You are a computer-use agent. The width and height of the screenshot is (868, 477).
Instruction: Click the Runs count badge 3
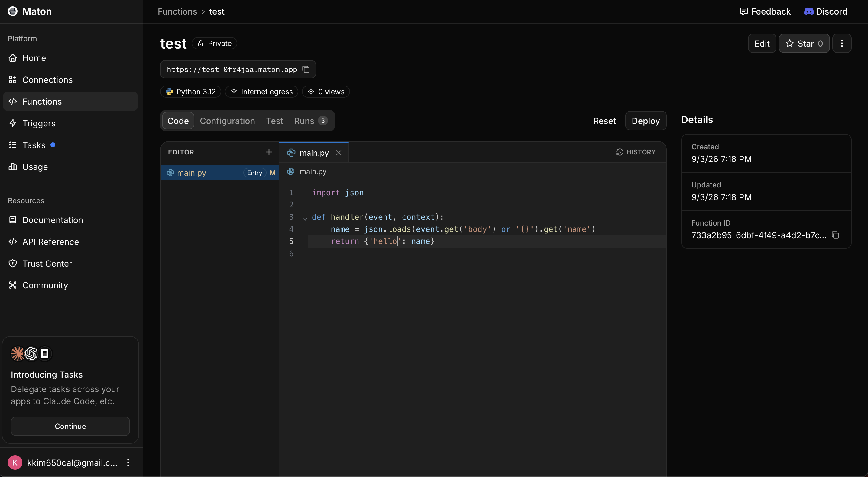(323, 121)
